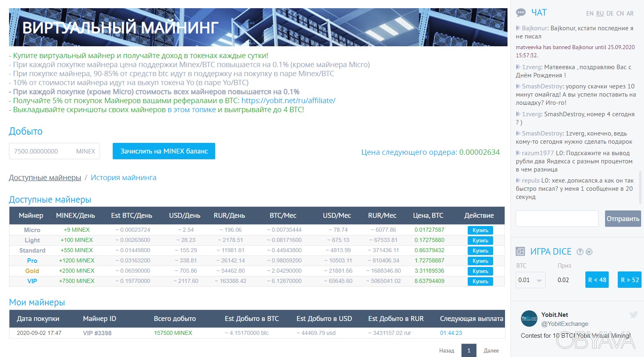The height and width of the screenshot is (357, 644).
Task: Click the Micro price 0.01727587
Action: click(x=429, y=230)
